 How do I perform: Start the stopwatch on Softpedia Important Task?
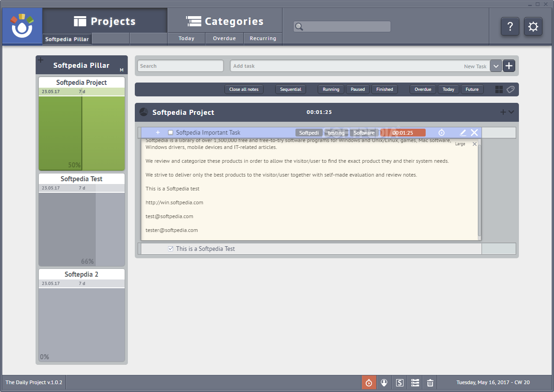pyautogui.click(x=441, y=133)
